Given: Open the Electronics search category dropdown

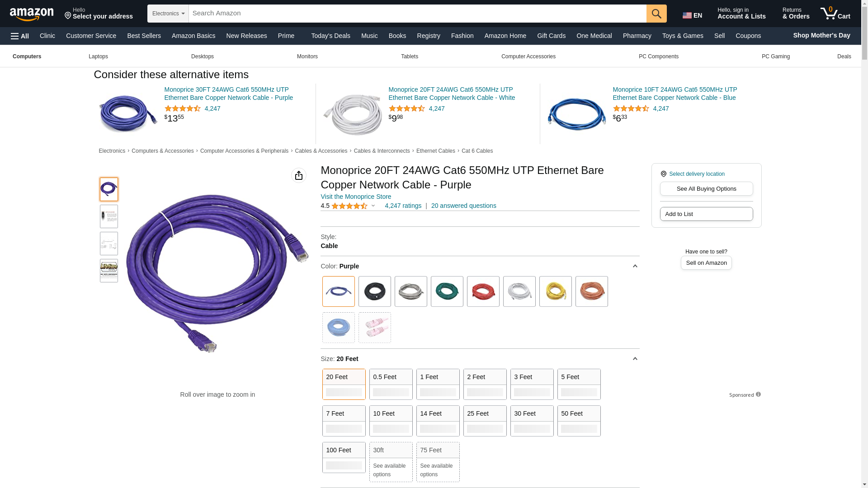Looking at the screenshot, I should pos(168,14).
